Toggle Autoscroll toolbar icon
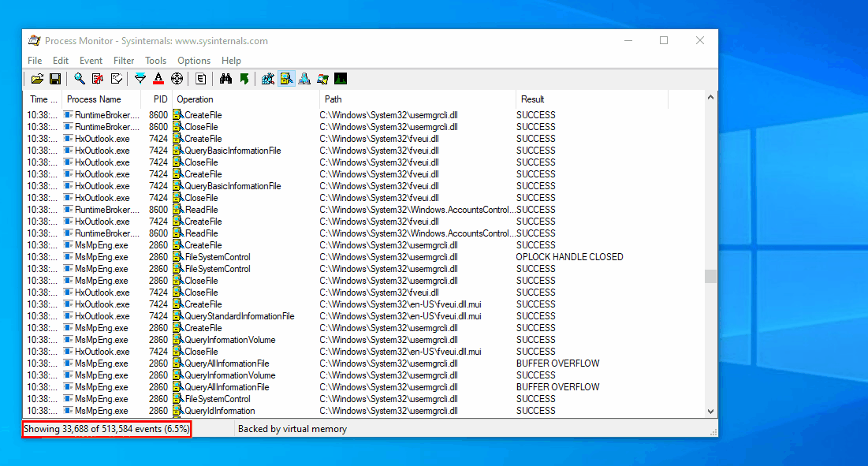868x466 pixels. 98,79
